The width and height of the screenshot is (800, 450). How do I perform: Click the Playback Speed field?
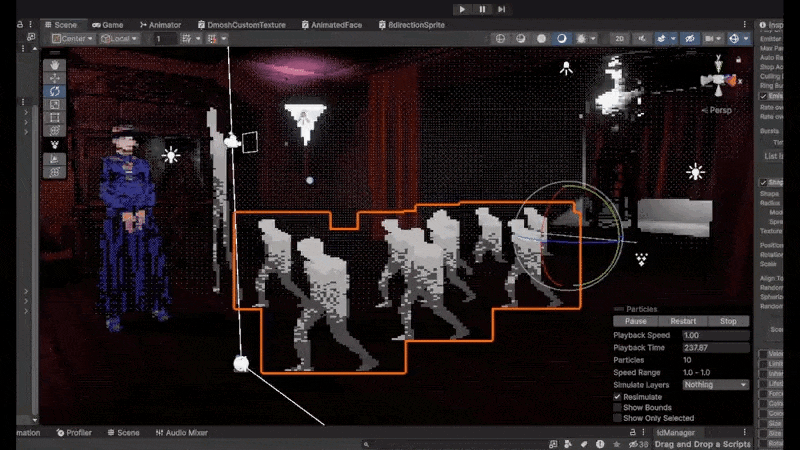pos(715,335)
